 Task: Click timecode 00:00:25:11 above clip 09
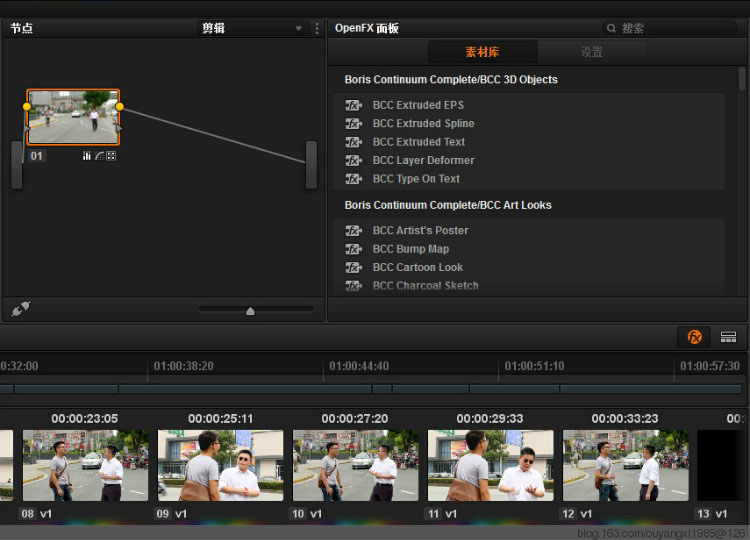(x=221, y=419)
